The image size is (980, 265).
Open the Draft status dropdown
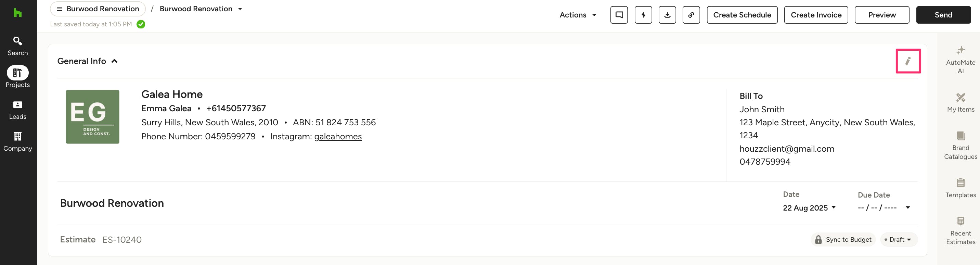pos(899,239)
